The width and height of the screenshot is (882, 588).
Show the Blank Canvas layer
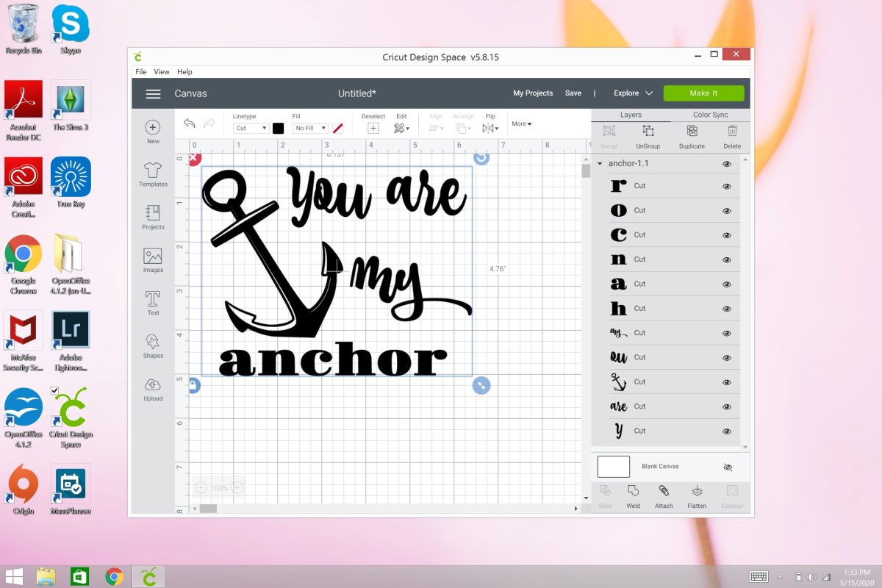click(x=728, y=467)
